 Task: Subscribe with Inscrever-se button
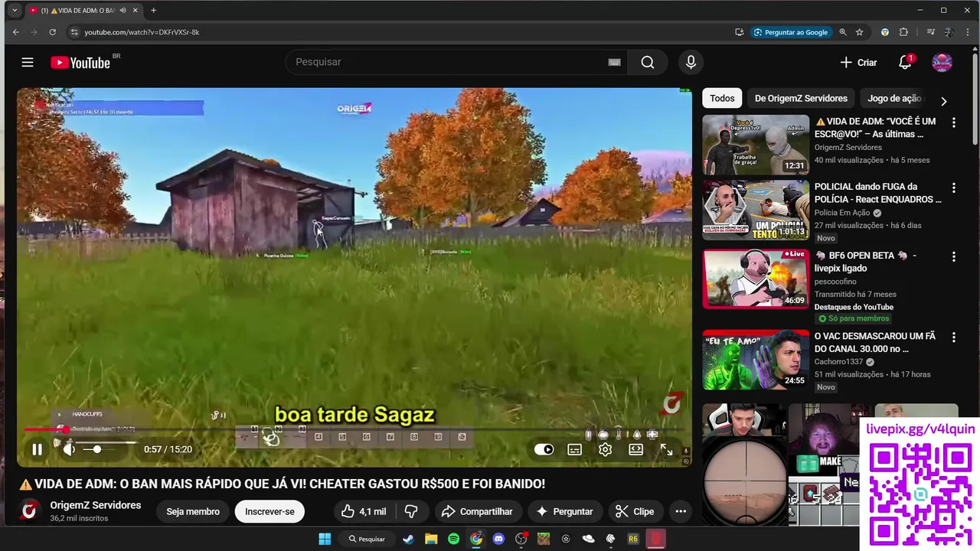tap(269, 511)
